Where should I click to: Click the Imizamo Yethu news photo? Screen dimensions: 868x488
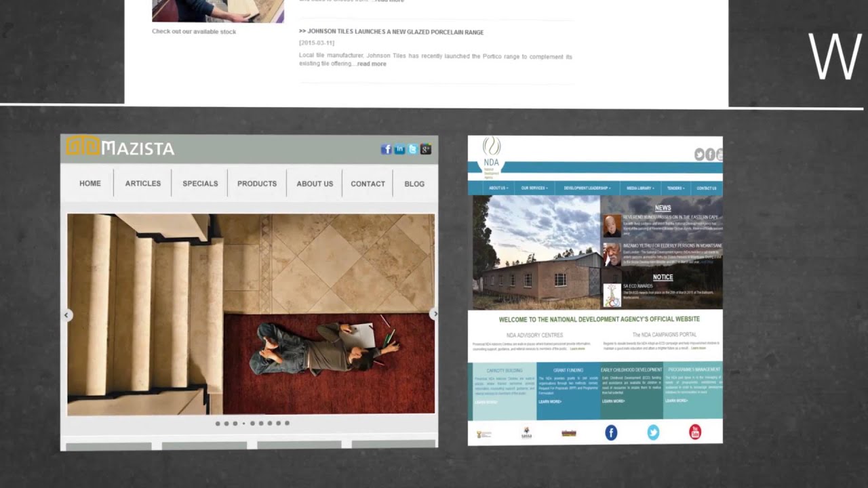[x=612, y=254]
